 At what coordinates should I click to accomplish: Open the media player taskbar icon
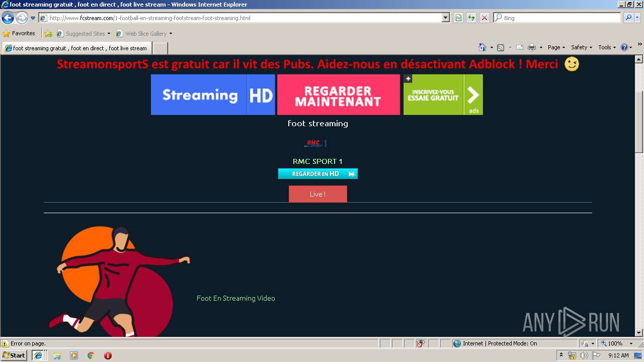tap(74, 355)
